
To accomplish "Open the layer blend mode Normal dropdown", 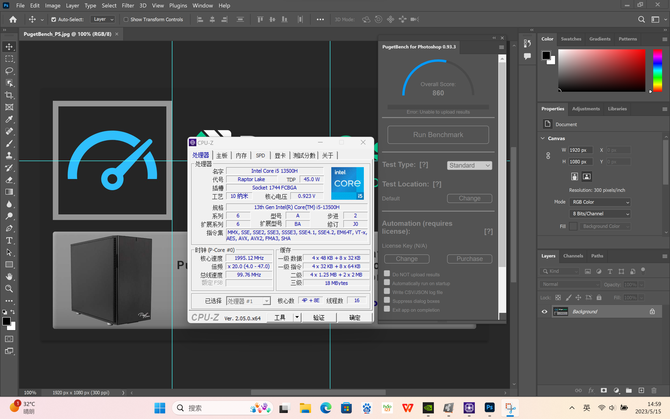I will (x=571, y=284).
